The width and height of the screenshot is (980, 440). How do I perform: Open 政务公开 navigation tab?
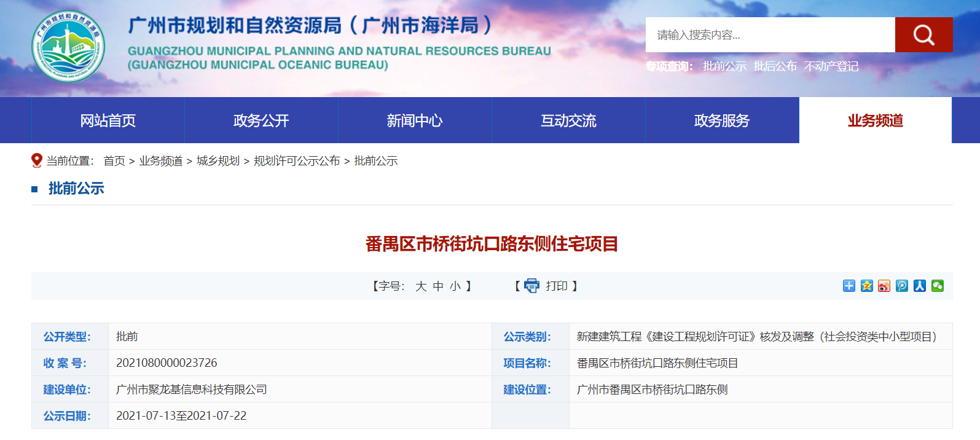[x=261, y=120]
